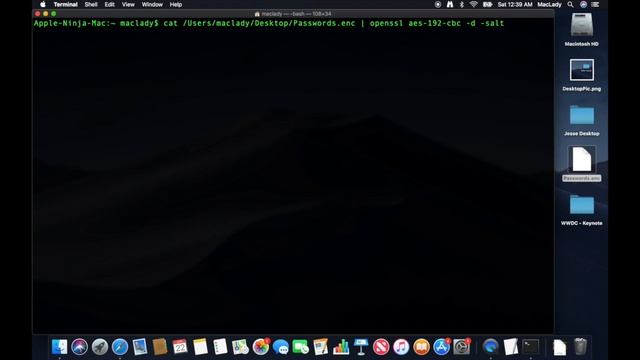The width and height of the screenshot is (640, 360).
Task: Open Books from the Dock
Action: point(421,347)
